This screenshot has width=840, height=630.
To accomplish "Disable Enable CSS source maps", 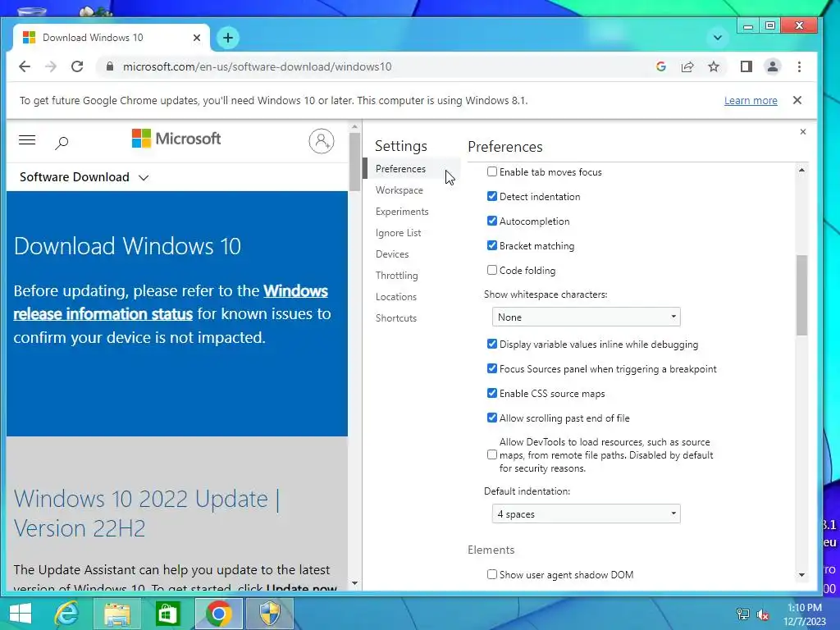I will point(492,393).
